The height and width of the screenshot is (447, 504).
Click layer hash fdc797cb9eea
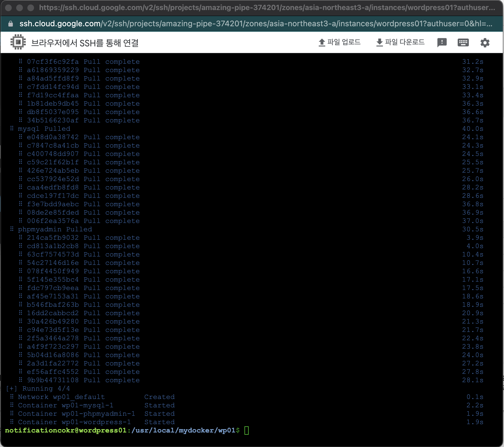point(53,288)
